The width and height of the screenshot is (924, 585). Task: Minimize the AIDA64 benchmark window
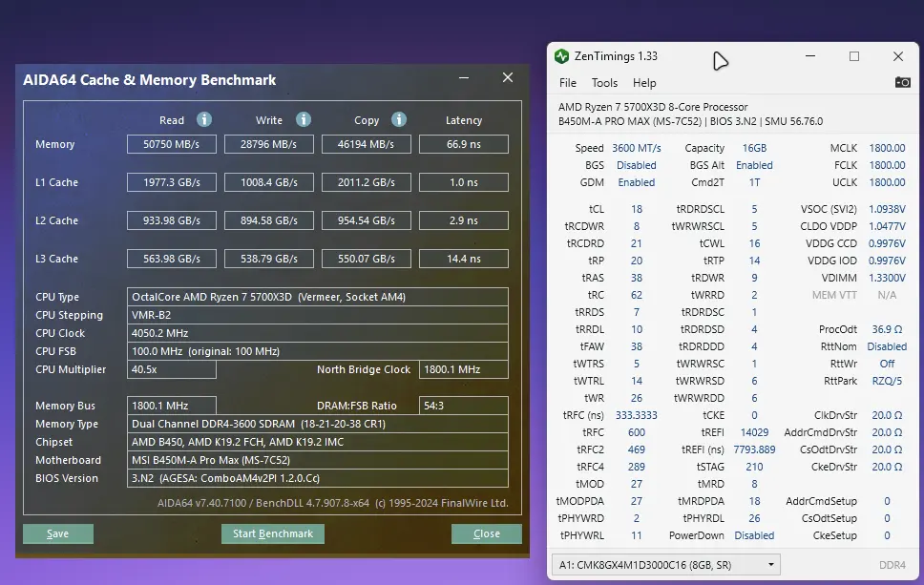pyautogui.click(x=464, y=77)
